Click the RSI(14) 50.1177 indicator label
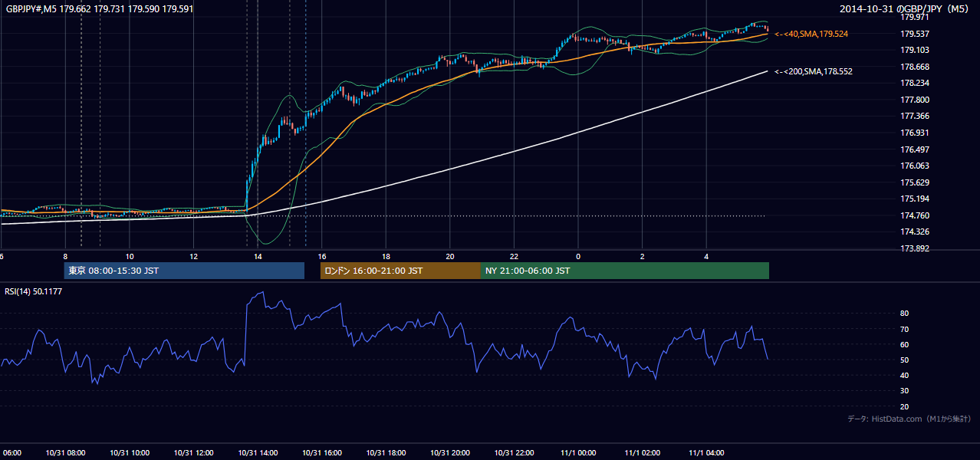The height and width of the screenshot is (460, 980). (x=34, y=291)
